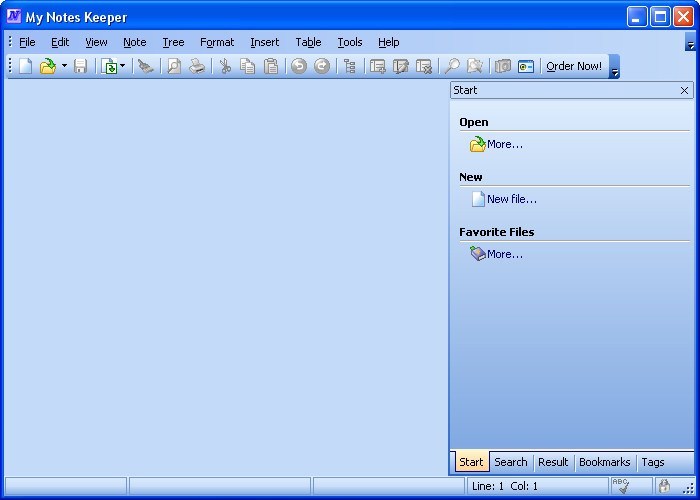
Task: Click More… under Favorite Files
Action: (x=505, y=254)
